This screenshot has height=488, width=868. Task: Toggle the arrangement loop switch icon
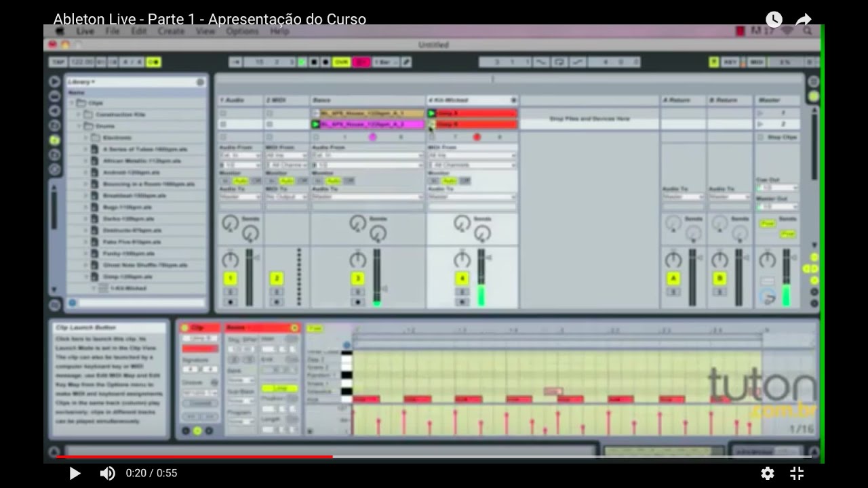559,62
